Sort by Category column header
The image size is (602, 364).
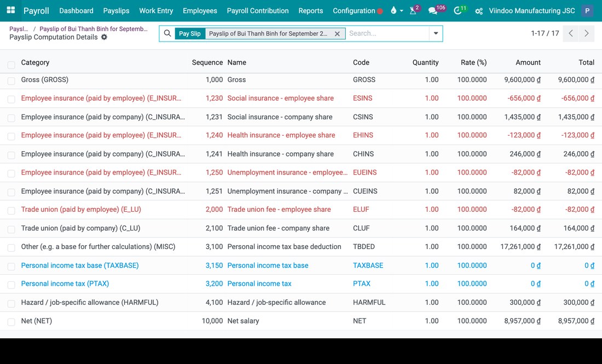[36, 62]
